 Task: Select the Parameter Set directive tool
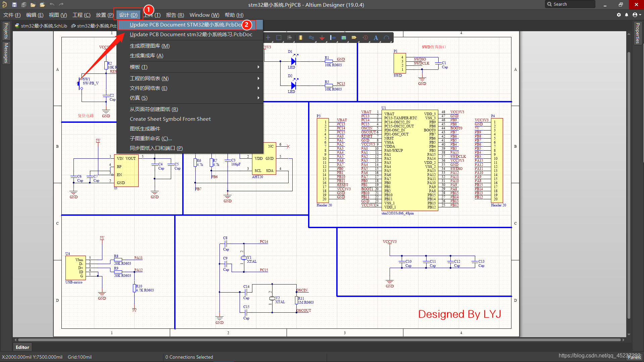[x=365, y=38]
